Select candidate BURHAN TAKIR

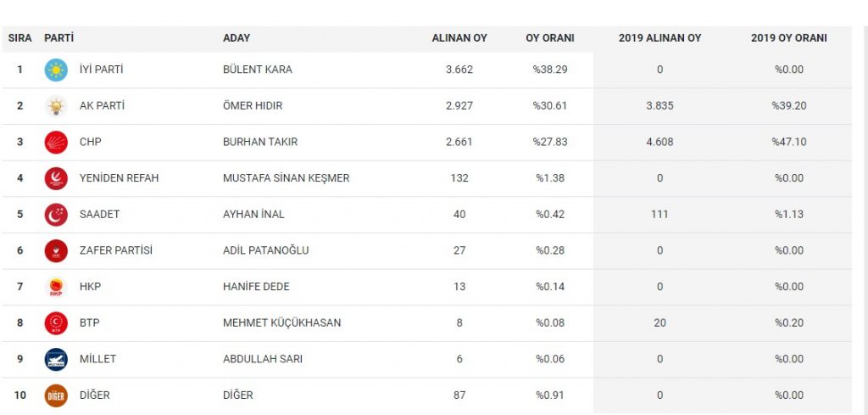(259, 142)
